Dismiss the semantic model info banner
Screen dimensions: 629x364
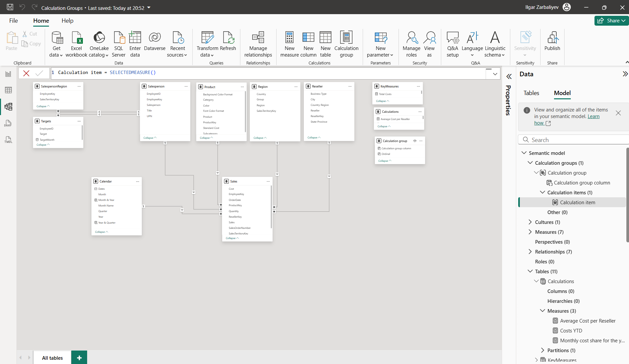[618, 113]
